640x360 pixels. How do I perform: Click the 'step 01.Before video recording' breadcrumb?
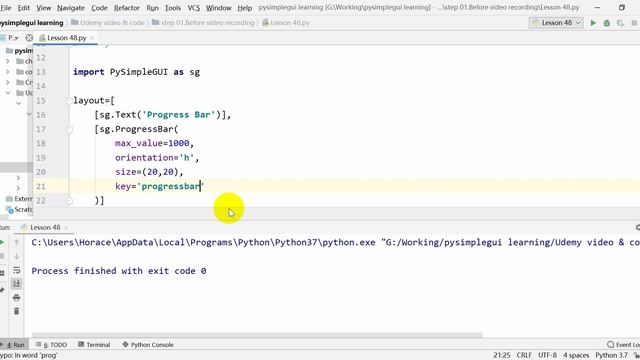coord(203,23)
